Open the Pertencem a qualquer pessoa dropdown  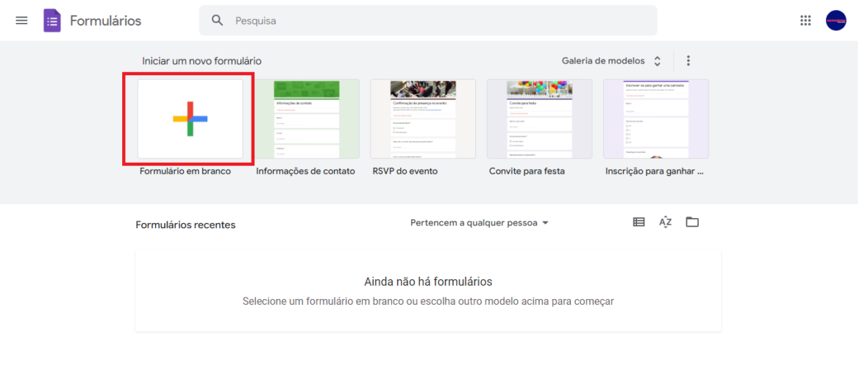click(480, 222)
